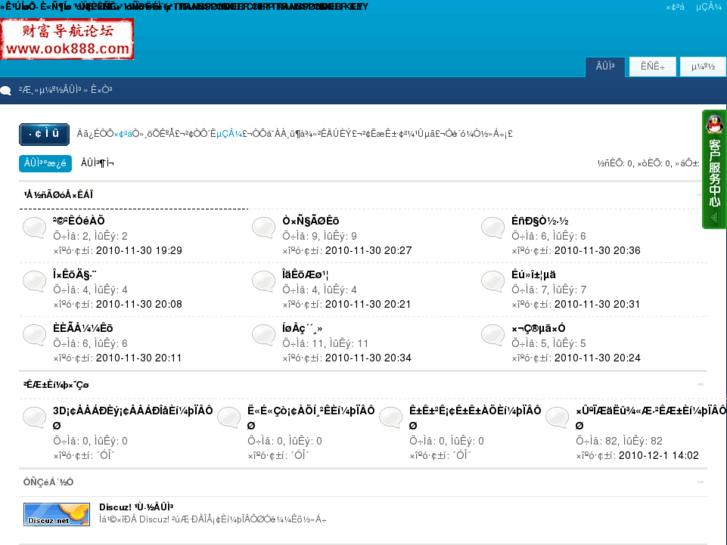Select the highlighted blue forum sections tab
This screenshot has width=727, height=545.
(x=45, y=163)
